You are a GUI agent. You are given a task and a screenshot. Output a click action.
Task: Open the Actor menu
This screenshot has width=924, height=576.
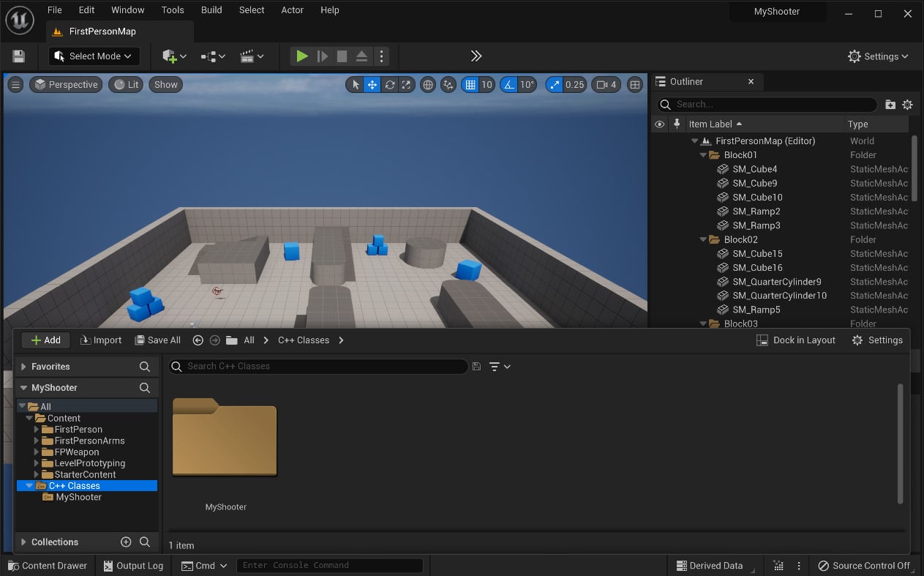click(x=292, y=10)
